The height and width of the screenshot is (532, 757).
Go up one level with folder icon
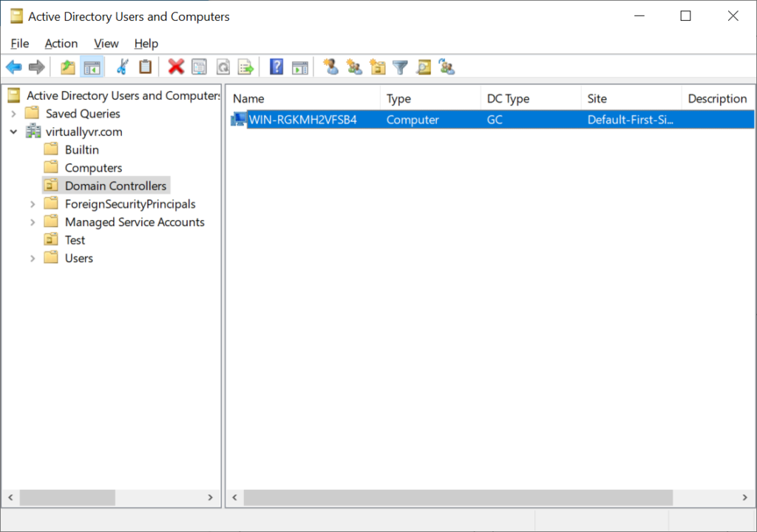point(67,67)
